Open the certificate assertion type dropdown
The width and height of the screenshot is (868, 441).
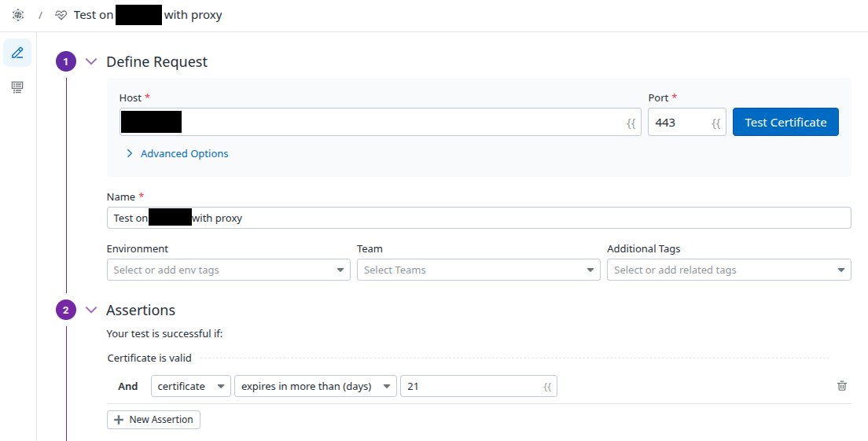[x=190, y=386]
